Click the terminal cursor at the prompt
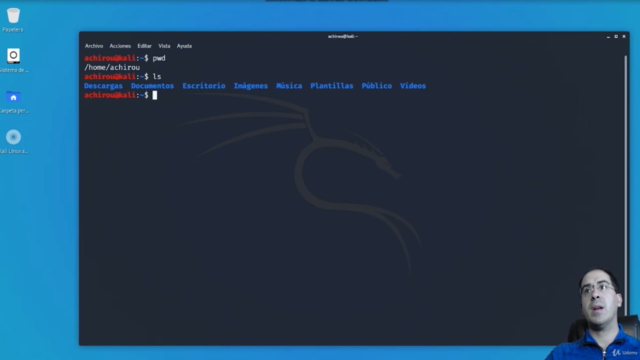Screen dimensions: 640x360 [x=155, y=95]
